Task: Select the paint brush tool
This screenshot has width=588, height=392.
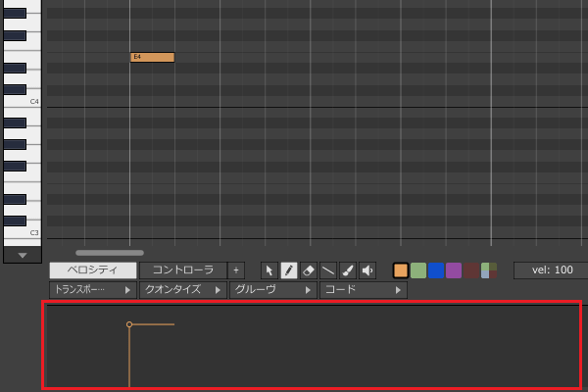Action: tap(348, 270)
